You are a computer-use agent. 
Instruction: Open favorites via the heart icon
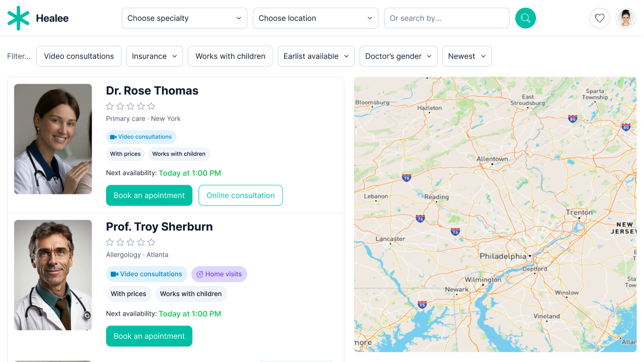tap(599, 18)
